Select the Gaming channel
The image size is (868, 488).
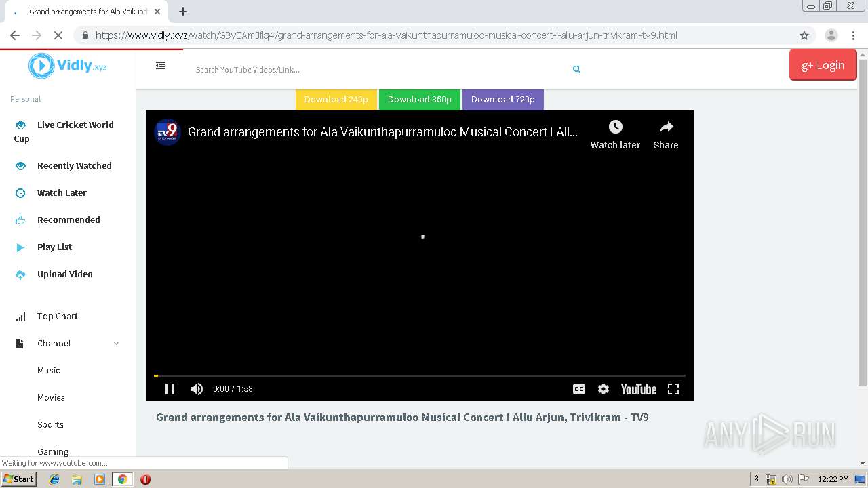coord(53,451)
